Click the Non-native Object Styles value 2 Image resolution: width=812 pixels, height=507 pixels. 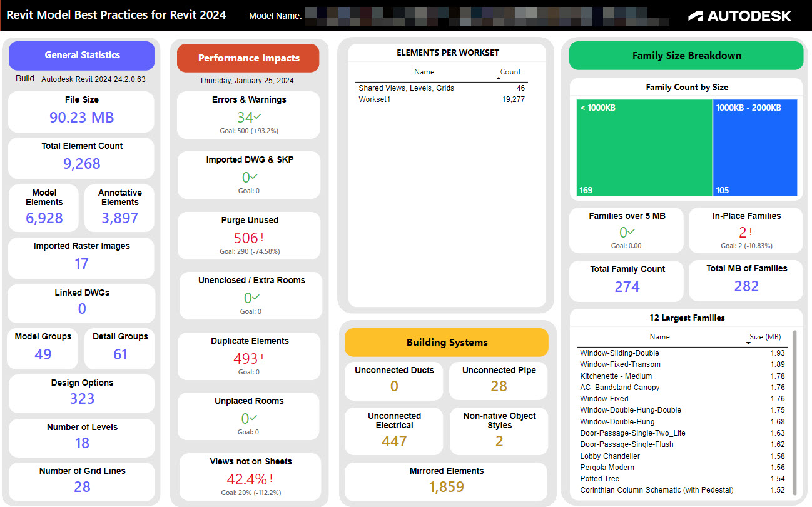pos(499,441)
